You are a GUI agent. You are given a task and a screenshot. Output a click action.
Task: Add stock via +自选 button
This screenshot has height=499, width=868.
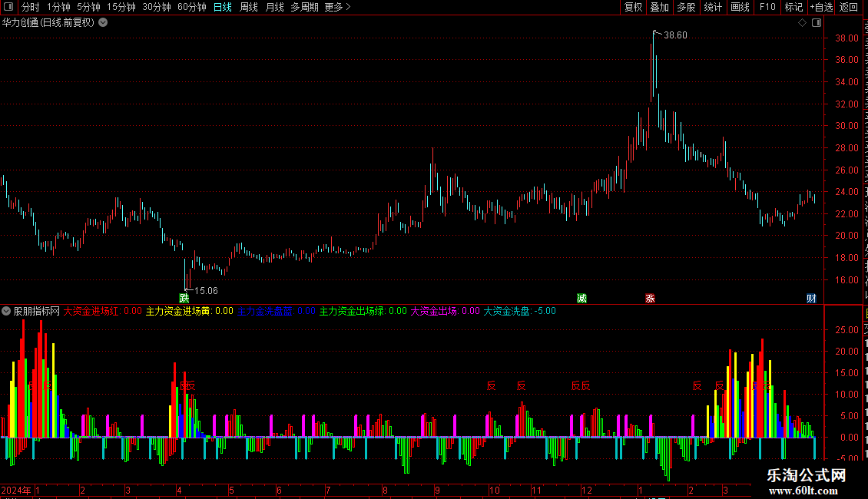pyautogui.click(x=821, y=7)
